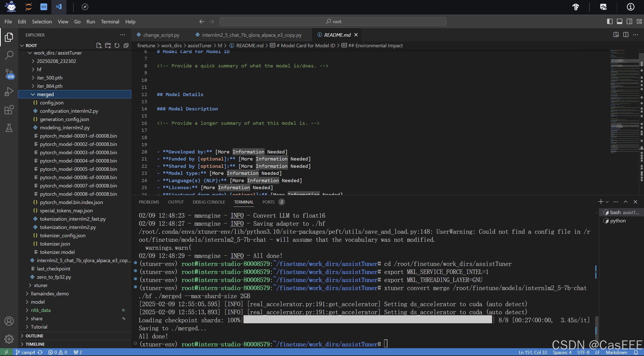
Task: Open the Search view in activity bar
Action: 9,55
